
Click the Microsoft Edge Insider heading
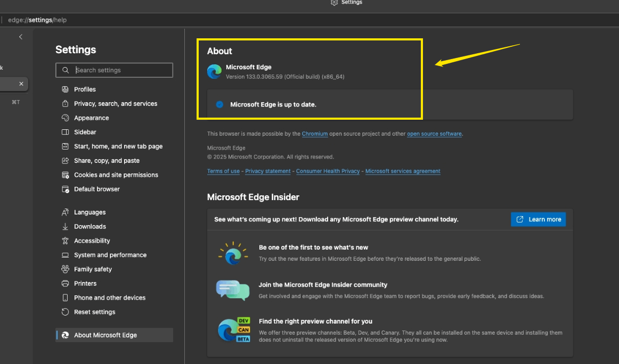pyautogui.click(x=253, y=197)
